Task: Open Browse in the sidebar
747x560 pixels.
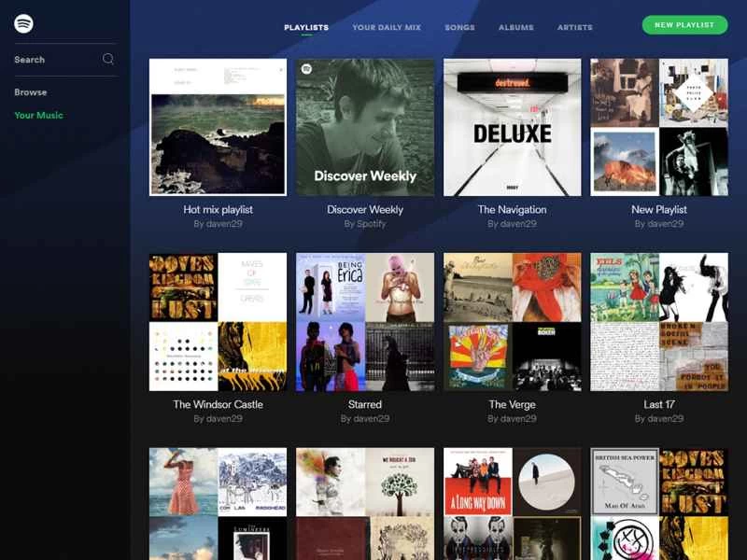Action: tap(31, 92)
